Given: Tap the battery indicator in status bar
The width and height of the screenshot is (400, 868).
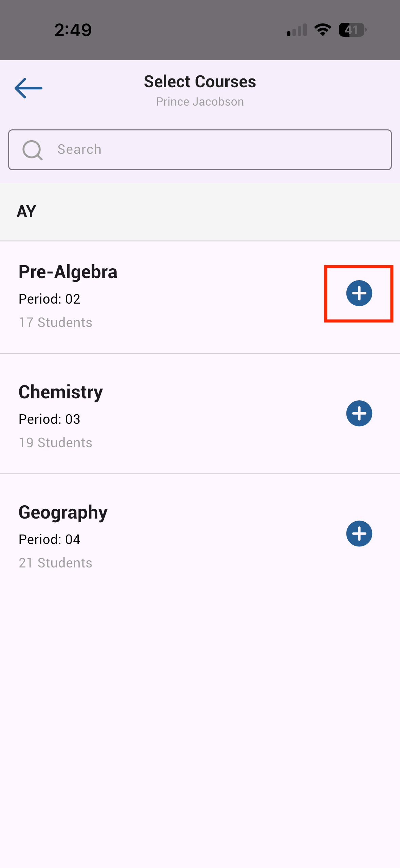Looking at the screenshot, I should 352,30.
